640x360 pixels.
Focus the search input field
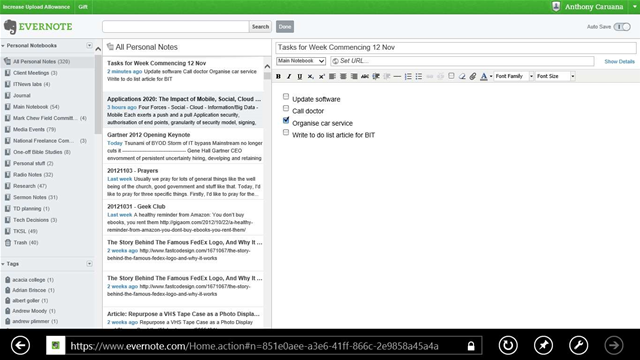pyautogui.click(x=176, y=27)
